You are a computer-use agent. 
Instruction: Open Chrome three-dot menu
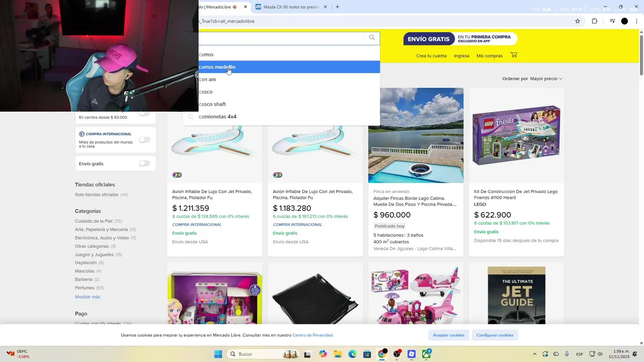pos(636,21)
